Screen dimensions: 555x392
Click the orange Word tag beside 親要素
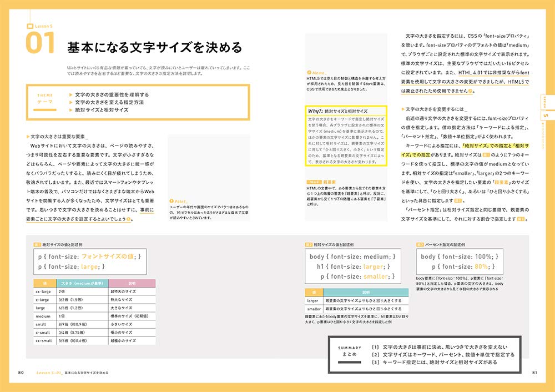[314, 182]
